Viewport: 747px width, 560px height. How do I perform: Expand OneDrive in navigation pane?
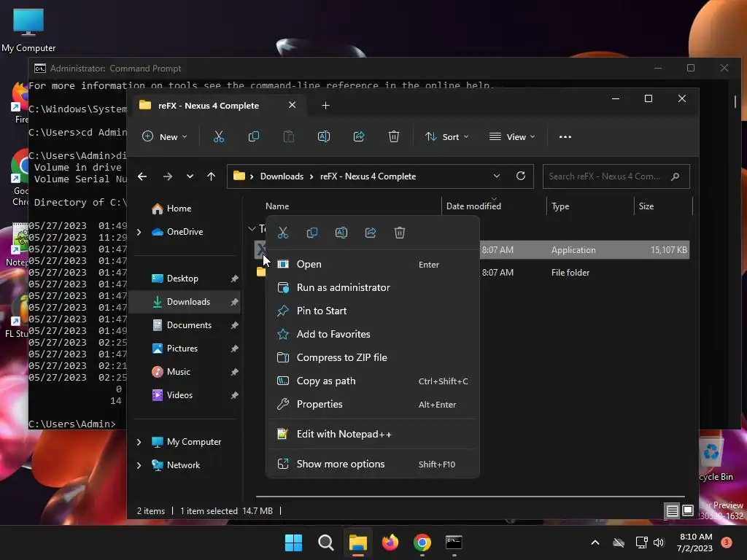[139, 232]
